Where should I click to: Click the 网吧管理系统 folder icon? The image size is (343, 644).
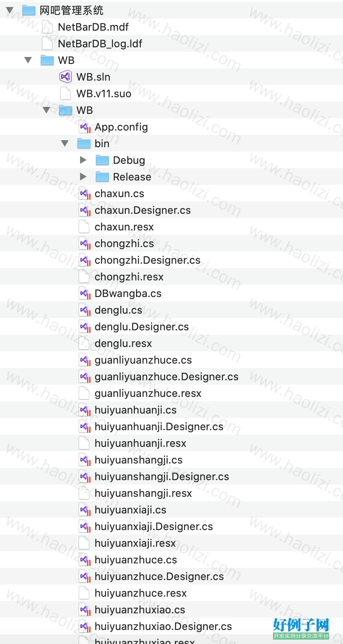point(29,11)
